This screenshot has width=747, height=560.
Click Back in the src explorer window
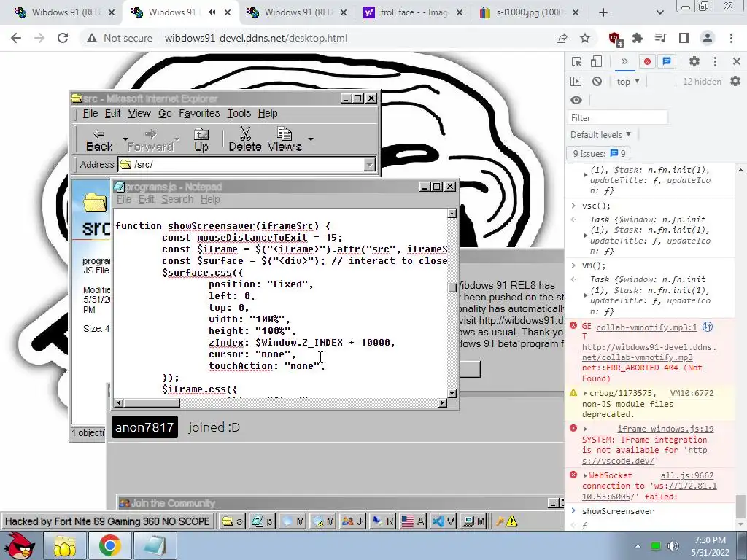[x=99, y=140]
